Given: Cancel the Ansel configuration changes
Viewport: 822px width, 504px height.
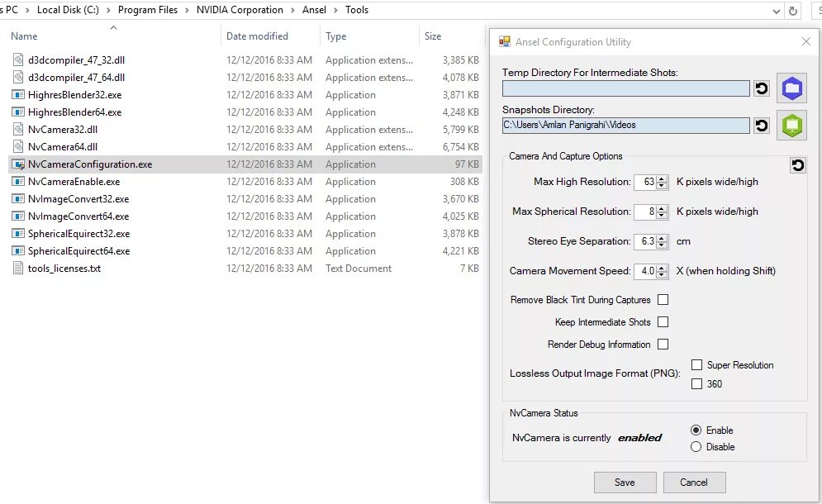Looking at the screenshot, I should (x=694, y=483).
